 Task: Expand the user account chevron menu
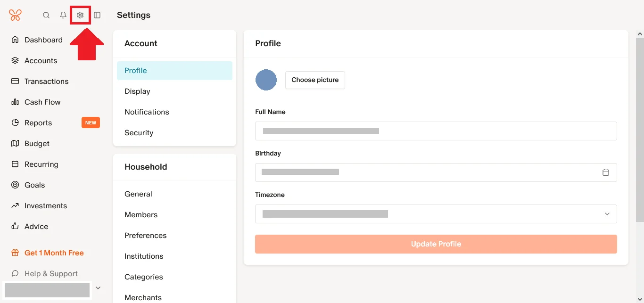coord(98,288)
